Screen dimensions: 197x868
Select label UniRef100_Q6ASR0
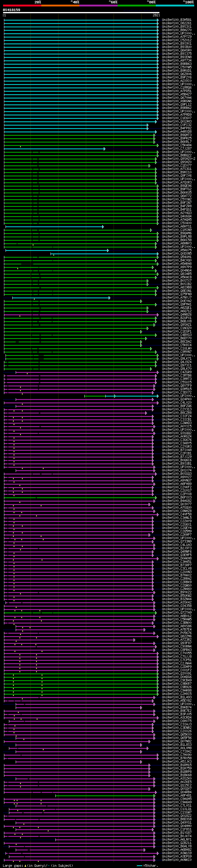(177, 50)
